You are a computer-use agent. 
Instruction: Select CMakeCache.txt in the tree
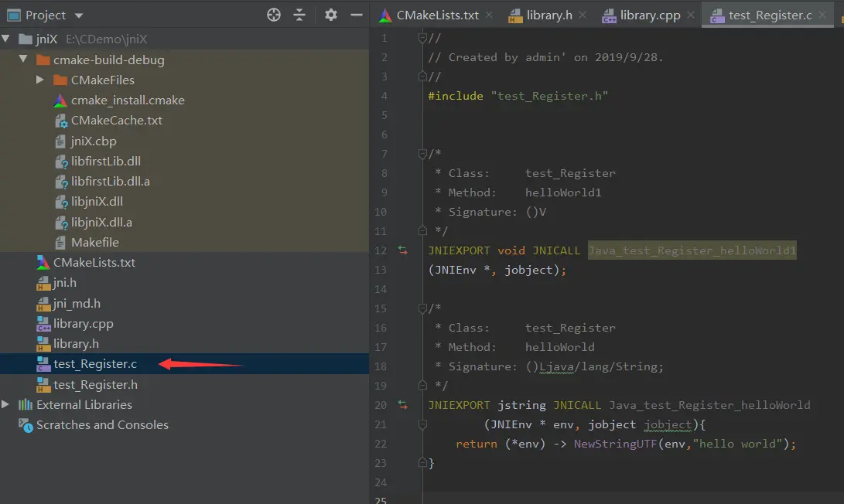click(x=116, y=121)
